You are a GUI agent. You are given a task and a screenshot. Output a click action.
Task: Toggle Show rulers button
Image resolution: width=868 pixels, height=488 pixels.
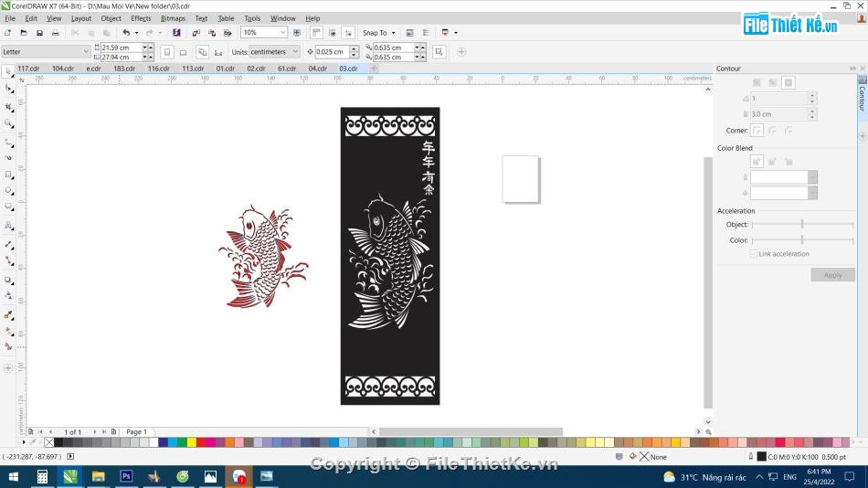[x=316, y=33]
